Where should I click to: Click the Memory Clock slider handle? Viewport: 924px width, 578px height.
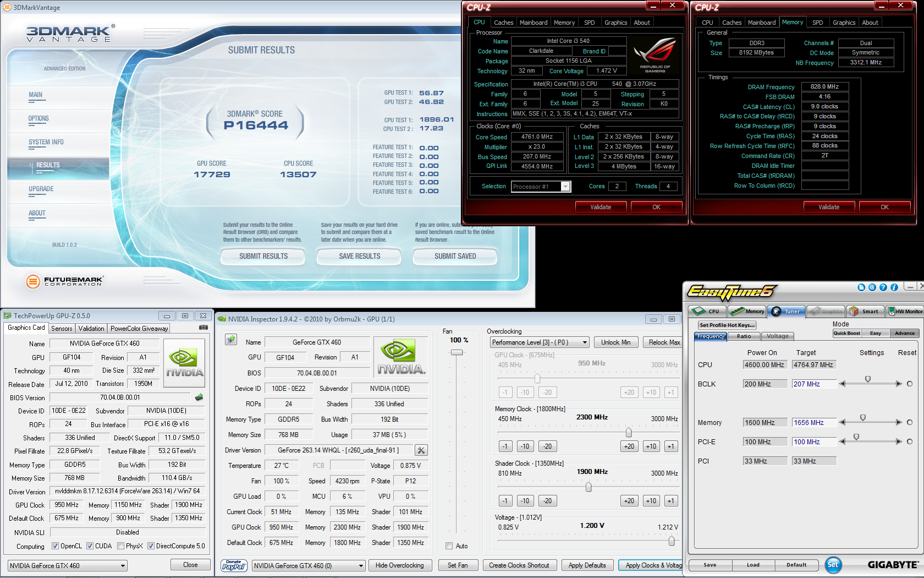[x=629, y=432]
